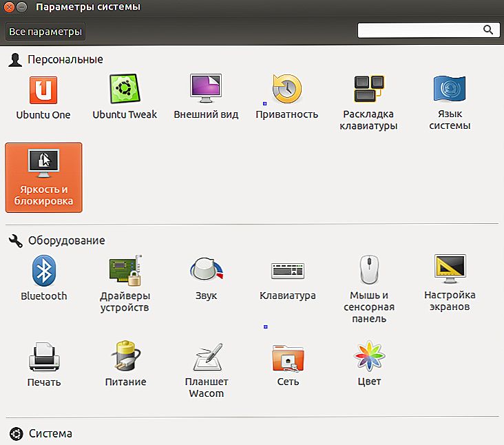This screenshot has height=445, width=504.
Task: Open Язык системы settings
Action: pos(450,103)
